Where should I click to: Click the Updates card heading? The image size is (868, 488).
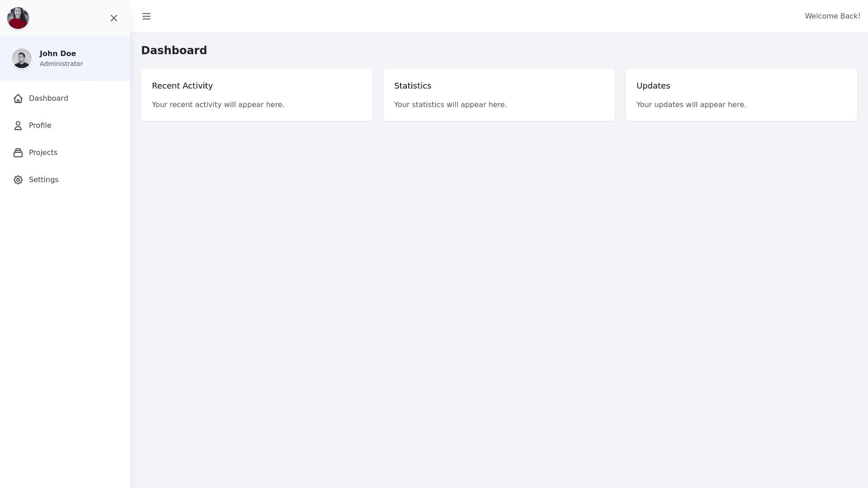point(653,86)
